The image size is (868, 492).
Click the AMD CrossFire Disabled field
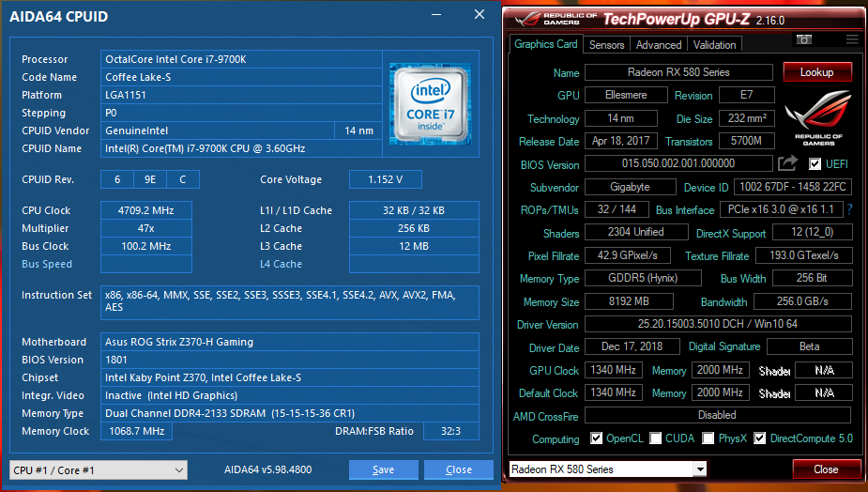pos(718,415)
